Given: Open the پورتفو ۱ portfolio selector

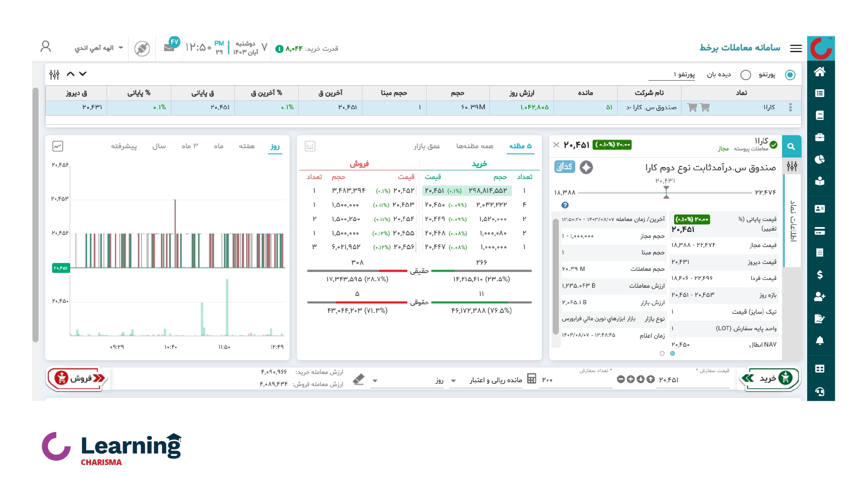Looking at the screenshot, I should click(671, 75).
